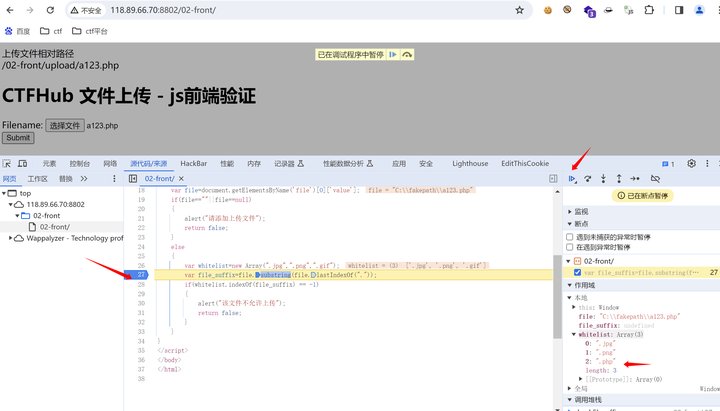The image size is (720, 411).
Task: Show more navigator tabs
Action: tap(84, 179)
